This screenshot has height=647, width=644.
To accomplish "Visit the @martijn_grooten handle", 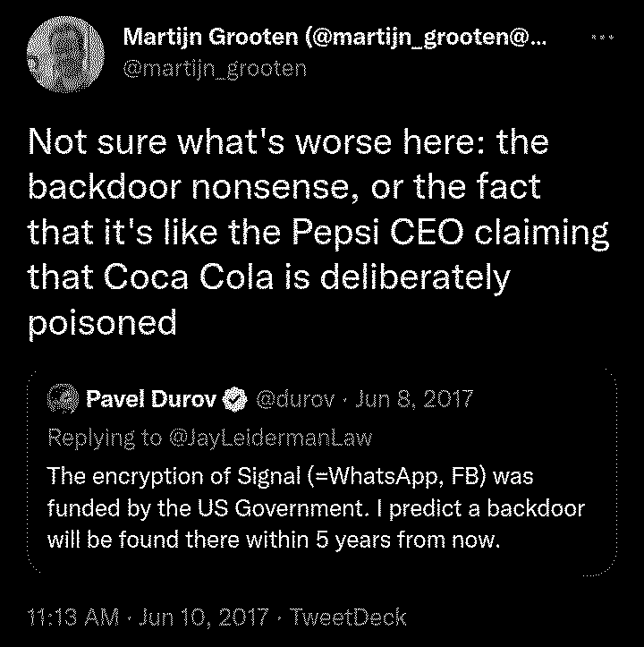I will coord(215,68).
